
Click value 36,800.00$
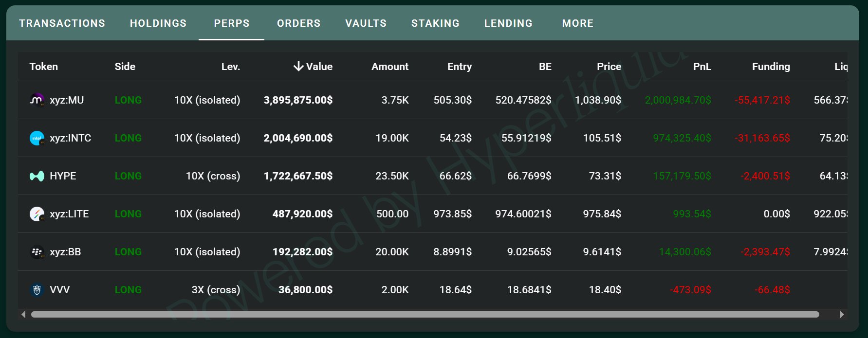tap(305, 290)
